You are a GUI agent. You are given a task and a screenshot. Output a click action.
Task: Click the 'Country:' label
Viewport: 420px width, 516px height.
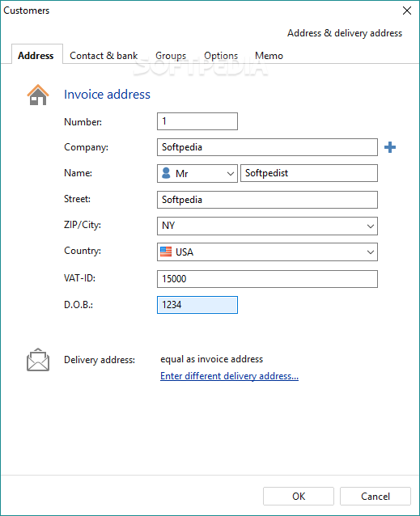tap(83, 251)
